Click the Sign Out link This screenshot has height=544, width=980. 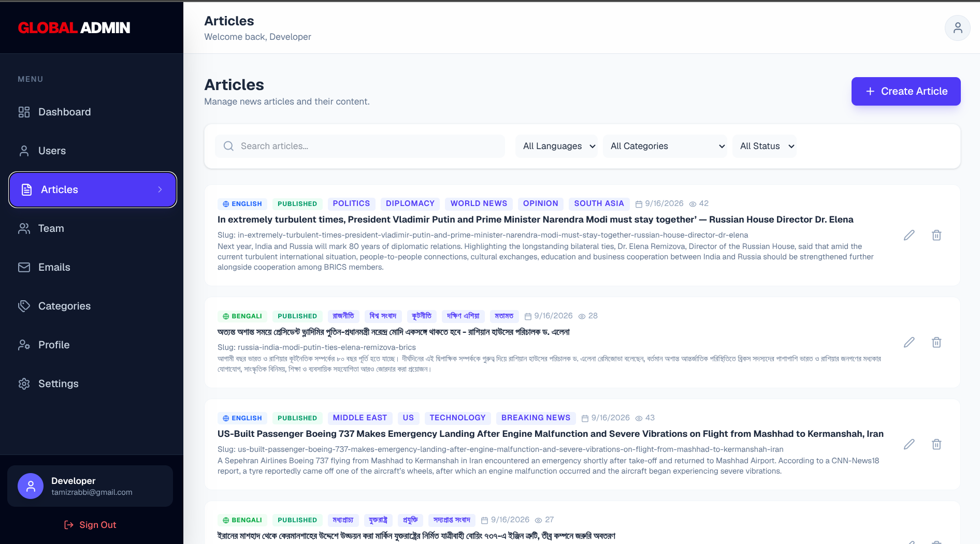coord(90,525)
